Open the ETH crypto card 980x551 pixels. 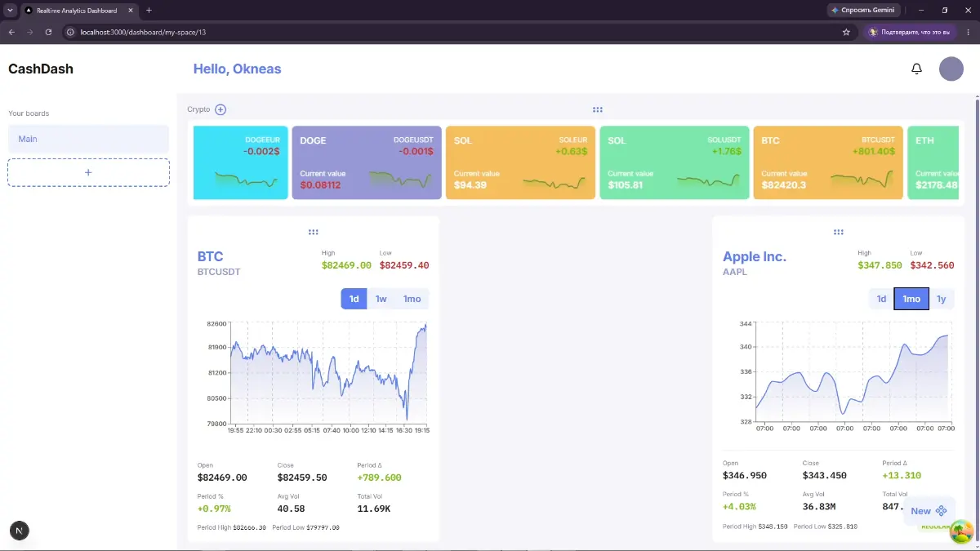[933, 162]
